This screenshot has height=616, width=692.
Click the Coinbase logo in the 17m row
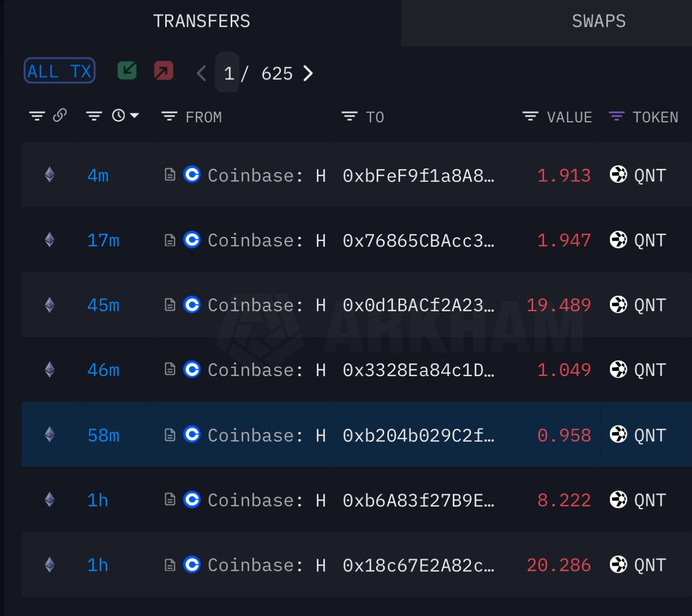(x=191, y=239)
